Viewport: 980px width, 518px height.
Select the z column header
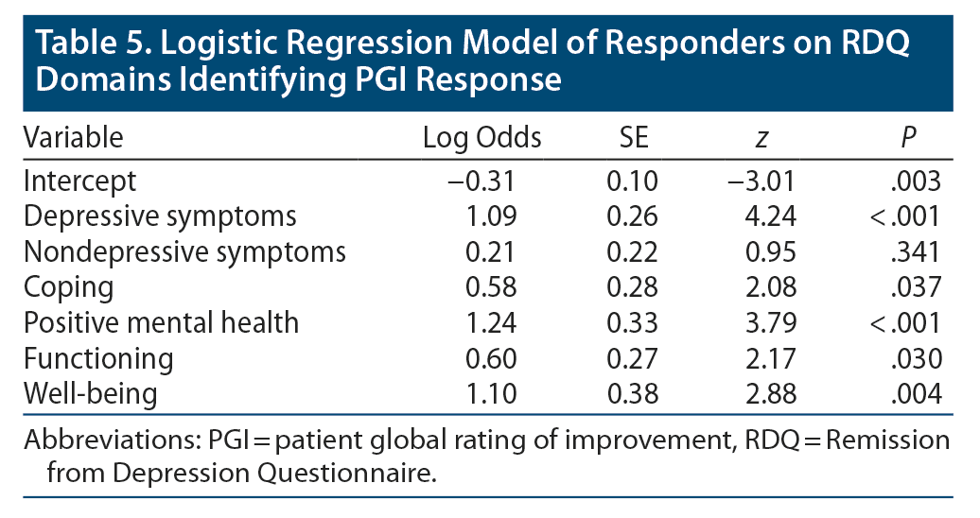(762, 140)
